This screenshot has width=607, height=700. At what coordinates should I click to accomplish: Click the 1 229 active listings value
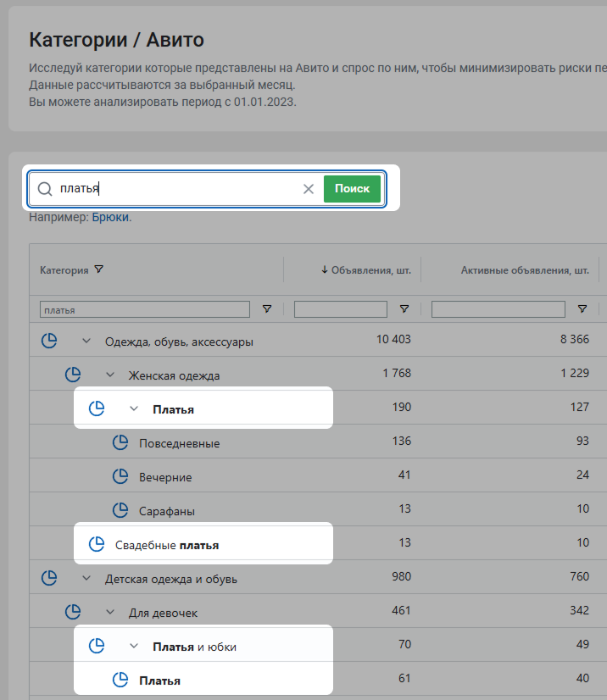coord(575,373)
